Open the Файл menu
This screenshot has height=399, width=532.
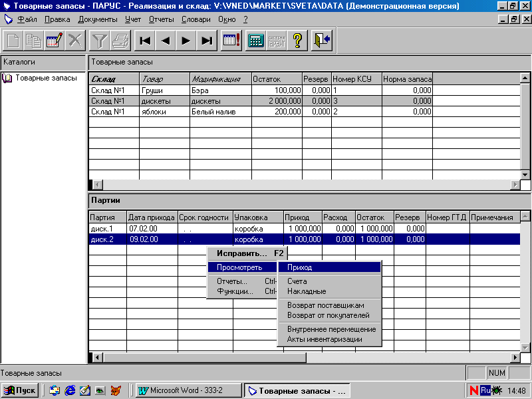coord(27,19)
